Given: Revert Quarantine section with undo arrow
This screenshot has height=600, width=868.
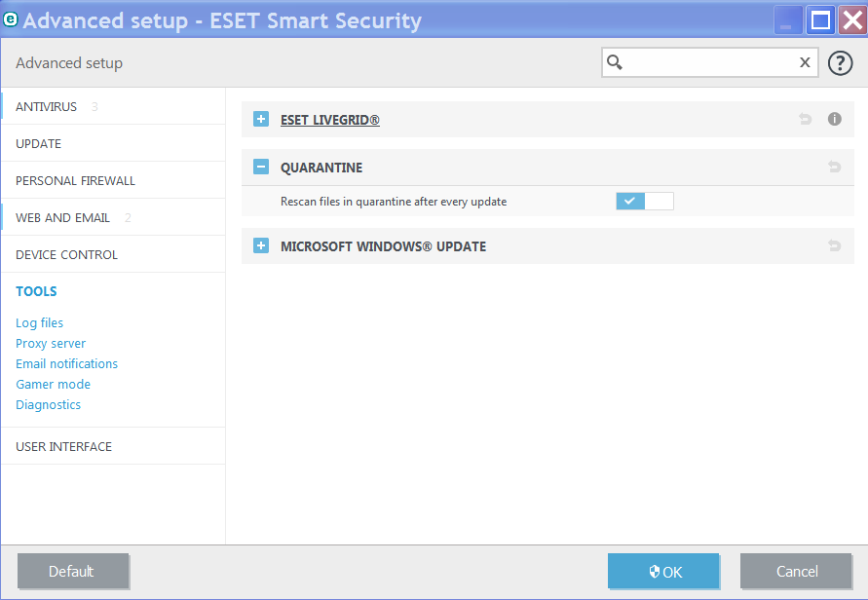Looking at the screenshot, I should click(x=835, y=168).
